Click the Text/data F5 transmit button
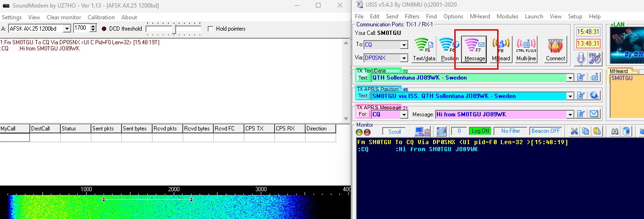This screenshot has height=219, width=644. [424, 49]
